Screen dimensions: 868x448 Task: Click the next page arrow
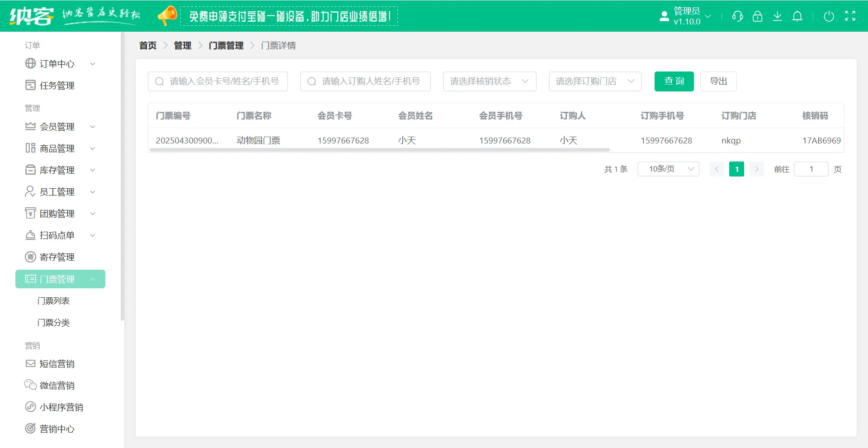[x=756, y=169]
